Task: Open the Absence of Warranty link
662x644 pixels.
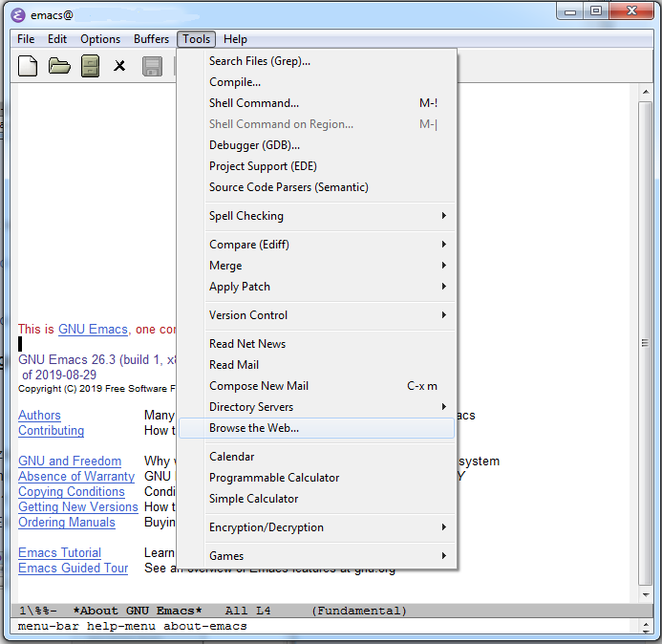Action: [x=76, y=477]
